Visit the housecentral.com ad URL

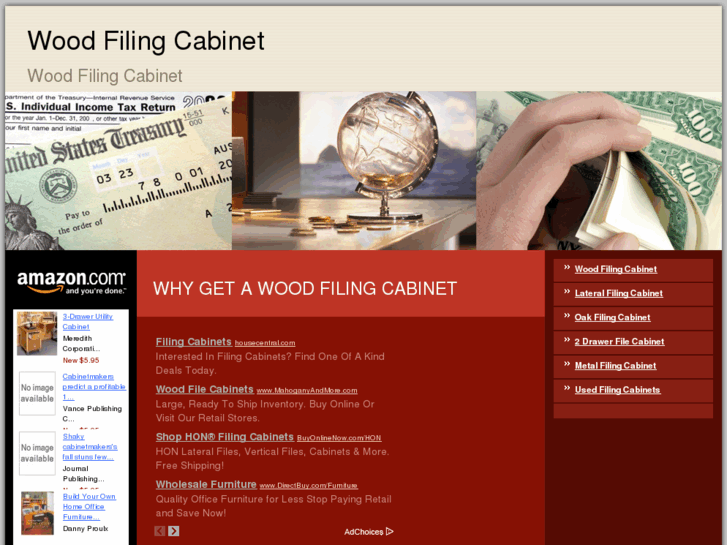click(x=265, y=343)
